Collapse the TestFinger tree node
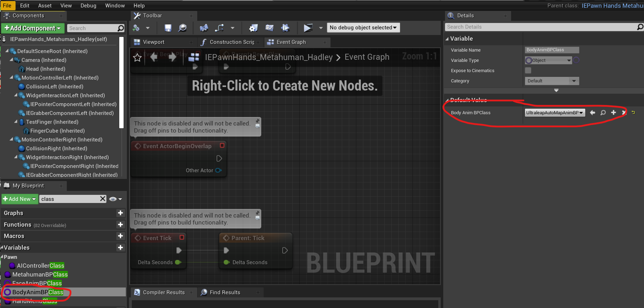This screenshot has height=308, width=644. coord(16,122)
